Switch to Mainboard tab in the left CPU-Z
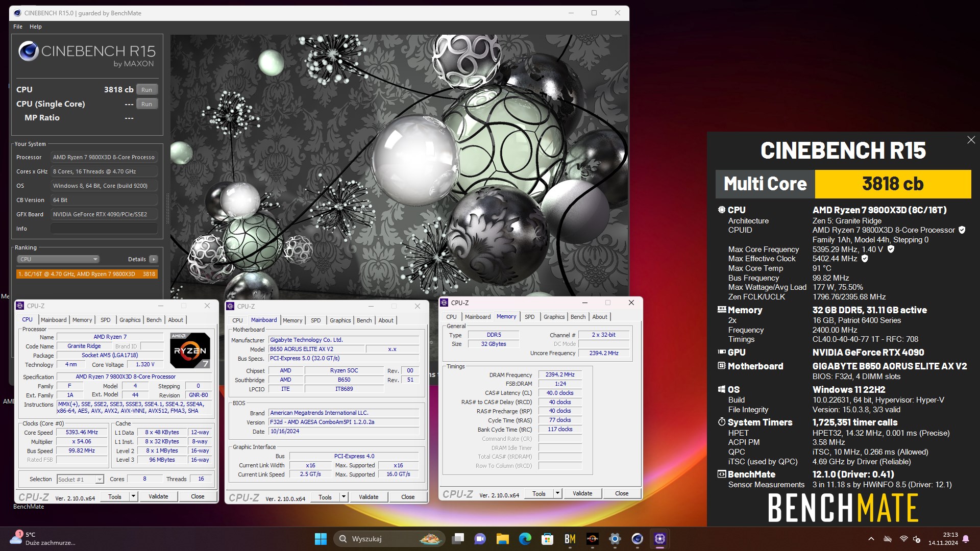The height and width of the screenshot is (551, 980). pyautogui.click(x=54, y=320)
